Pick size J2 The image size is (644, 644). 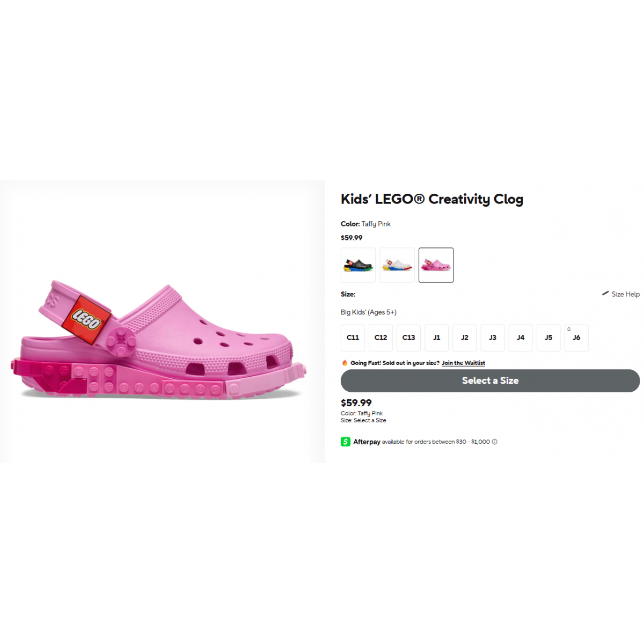point(464,338)
